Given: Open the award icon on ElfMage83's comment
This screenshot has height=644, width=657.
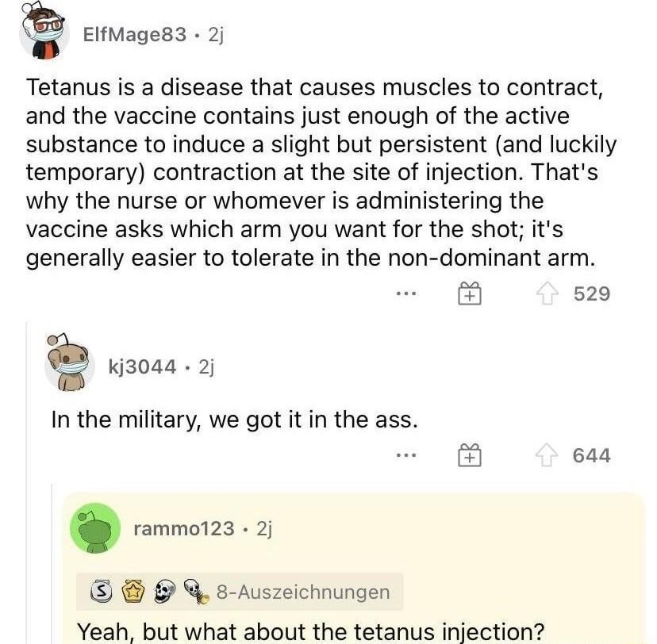Looking at the screenshot, I should tap(469, 293).
